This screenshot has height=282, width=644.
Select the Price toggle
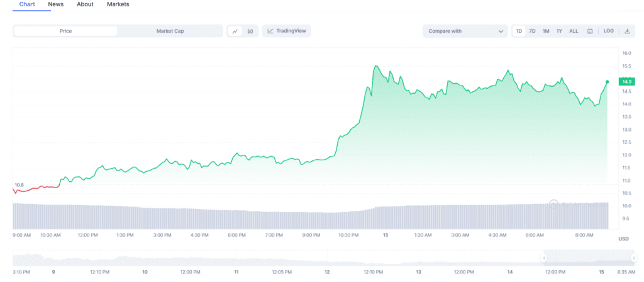65,31
